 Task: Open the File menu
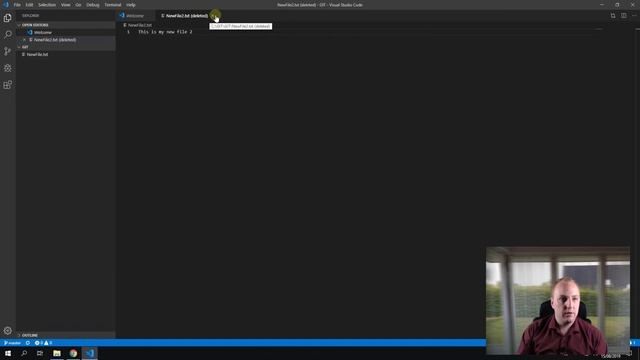[17, 5]
